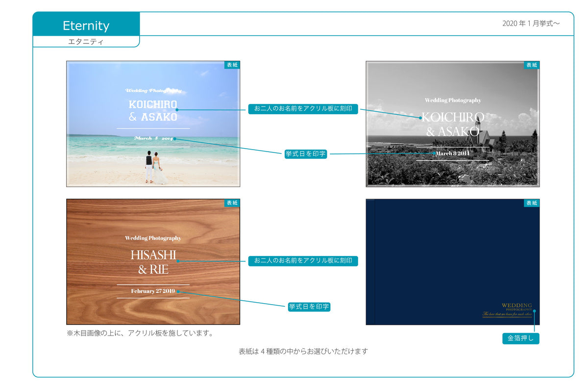Click the lower お二人のお名前をアクリル板に刻印 label
The width and height of the screenshot is (588, 390).
point(303,261)
